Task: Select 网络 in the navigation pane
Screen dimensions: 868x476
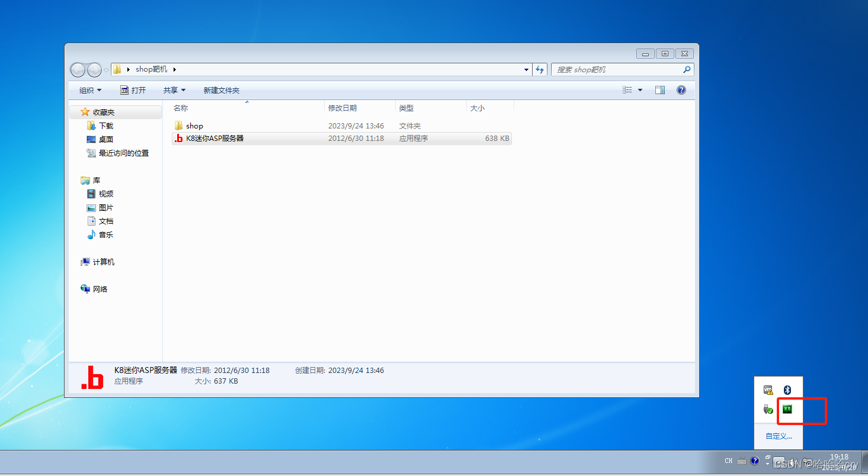Action: click(100, 289)
